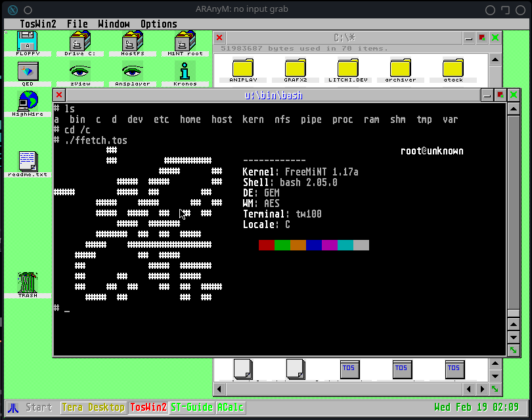Select the TRASH can icon

(28, 285)
